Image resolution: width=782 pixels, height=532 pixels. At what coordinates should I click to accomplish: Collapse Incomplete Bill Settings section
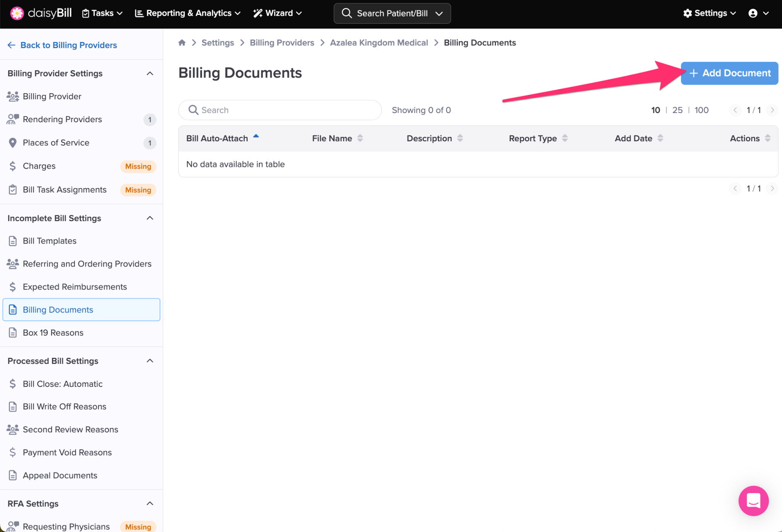(150, 218)
